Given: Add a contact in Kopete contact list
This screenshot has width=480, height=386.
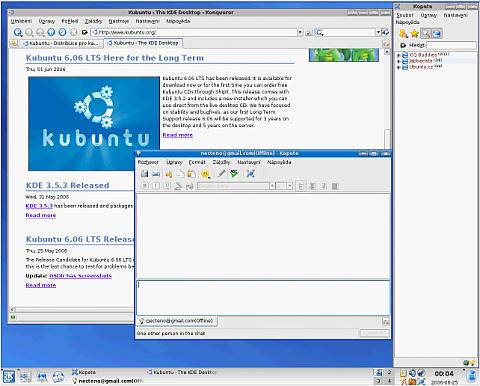Looking at the screenshot, I should (403, 33).
